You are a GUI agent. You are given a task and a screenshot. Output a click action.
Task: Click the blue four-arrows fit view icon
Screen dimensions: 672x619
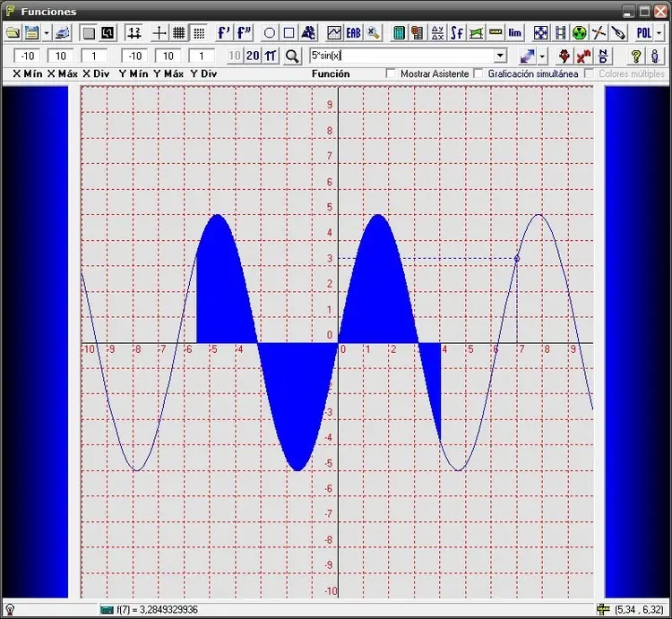pyautogui.click(x=540, y=32)
